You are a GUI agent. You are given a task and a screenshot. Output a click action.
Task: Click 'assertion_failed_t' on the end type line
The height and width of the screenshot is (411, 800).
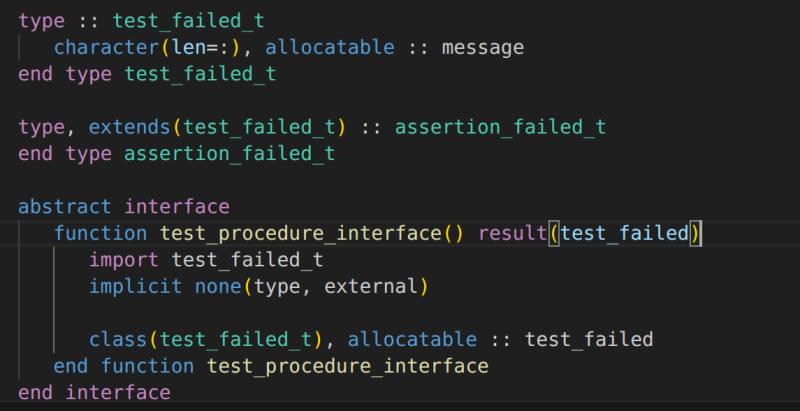229,154
